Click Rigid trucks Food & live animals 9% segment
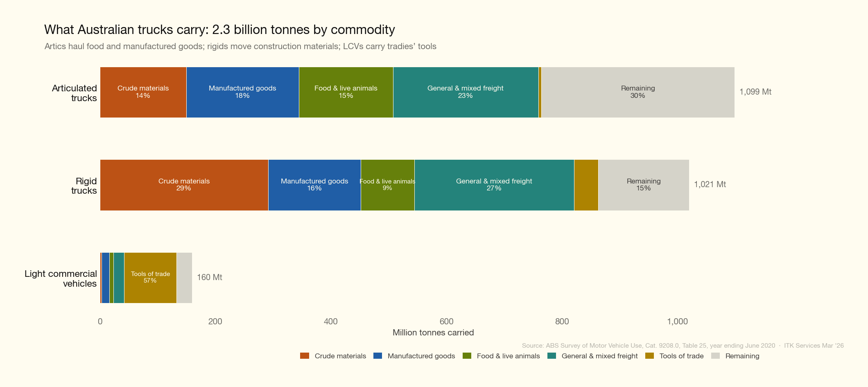The height and width of the screenshot is (387, 868). (387, 185)
